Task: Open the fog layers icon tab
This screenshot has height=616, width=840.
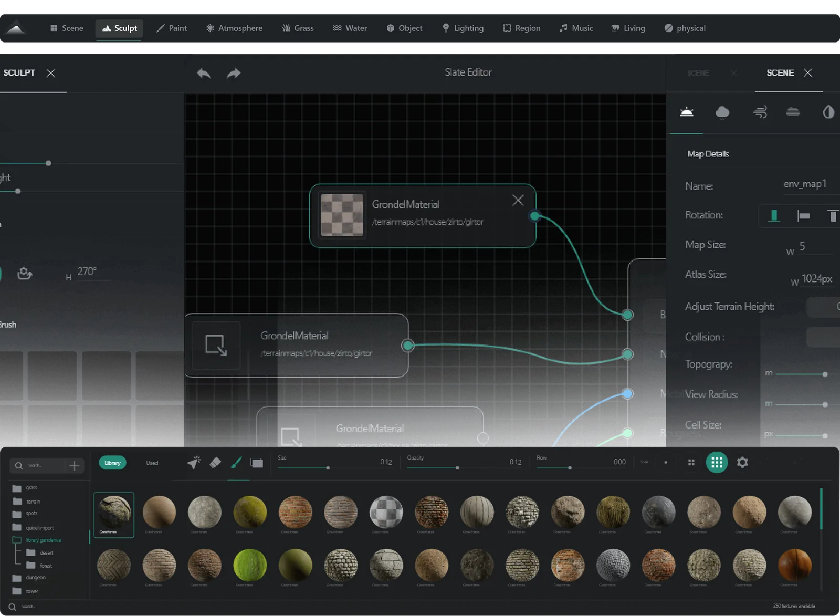Action: [793, 111]
